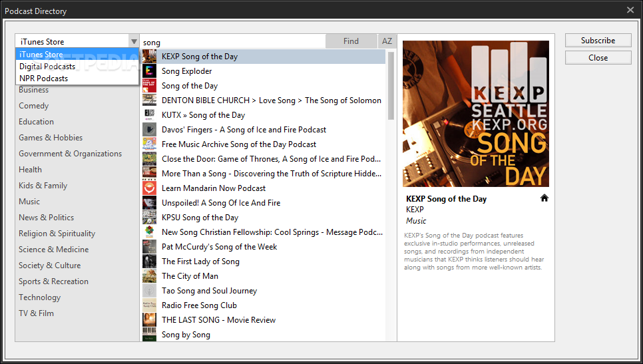The height and width of the screenshot is (364, 643).
Task: Choose iTunes Store in the dropdown list
Action: [77, 54]
